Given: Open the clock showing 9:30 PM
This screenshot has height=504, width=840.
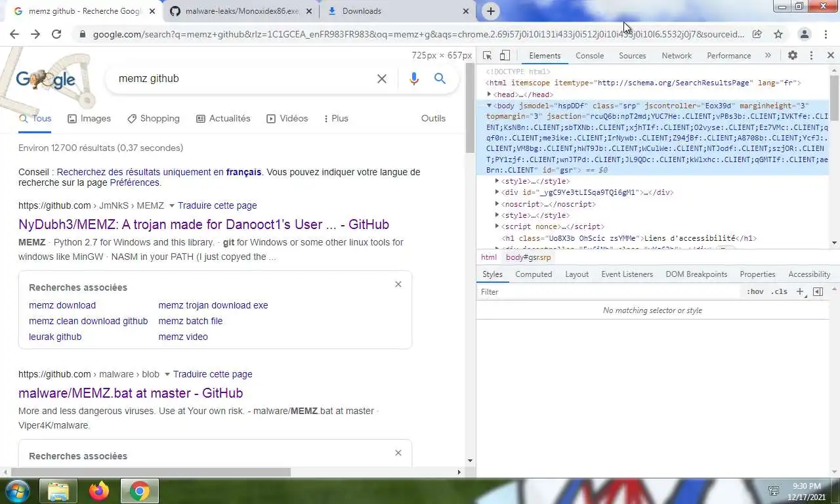Looking at the screenshot, I should [807, 491].
